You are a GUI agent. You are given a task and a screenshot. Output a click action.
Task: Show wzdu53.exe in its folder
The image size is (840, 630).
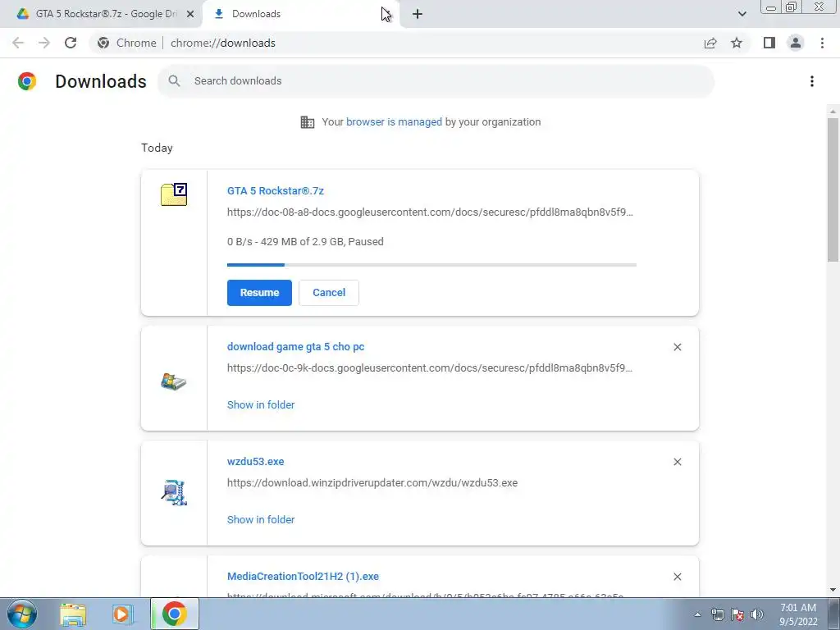pyautogui.click(x=261, y=519)
